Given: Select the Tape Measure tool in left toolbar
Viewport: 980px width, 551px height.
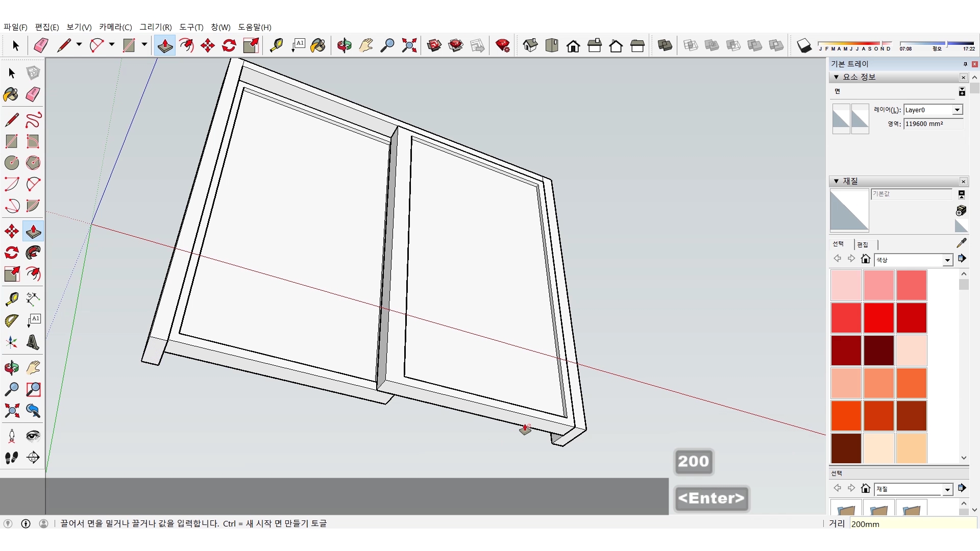Looking at the screenshot, I should [x=12, y=298].
